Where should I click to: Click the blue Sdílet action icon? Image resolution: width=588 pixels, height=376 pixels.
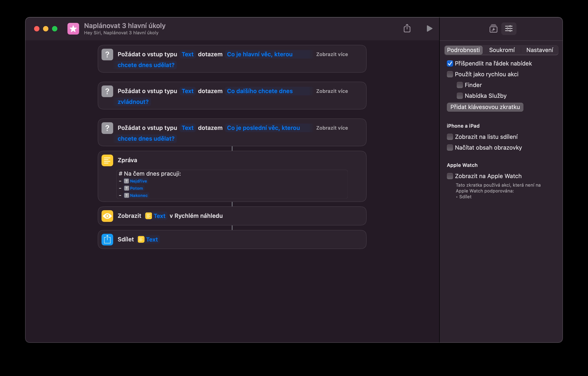(x=107, y=240)
